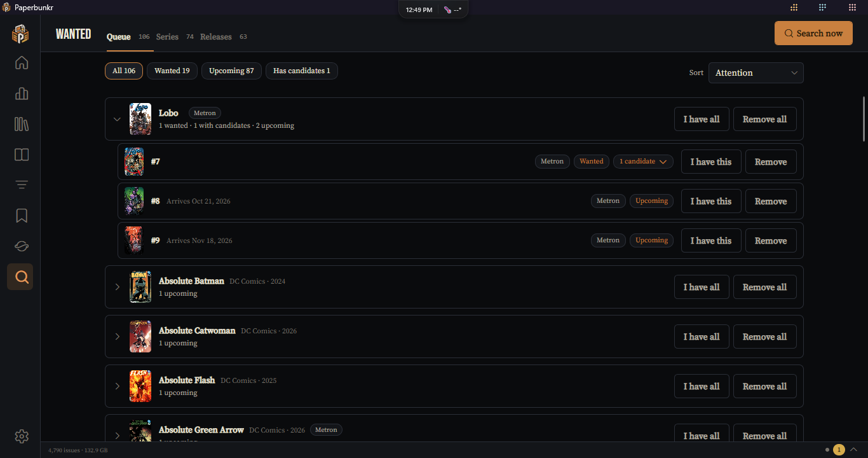Click I have all for Lobo
Image resolution: width=868 pixels, height=458 pixels.
pyautogui.click(x=702, y=119)
